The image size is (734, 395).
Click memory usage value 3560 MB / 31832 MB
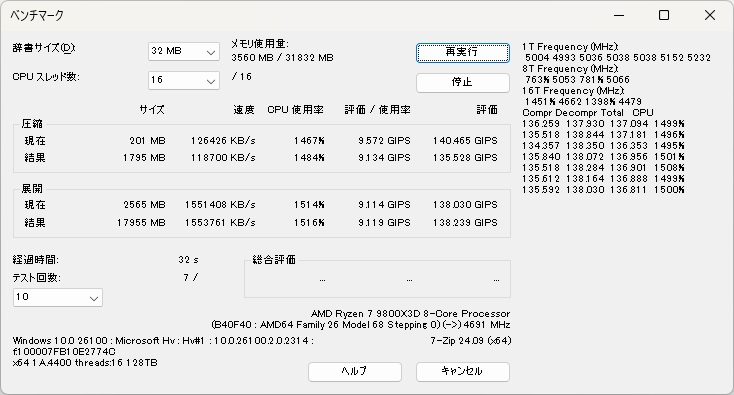[x=282, y=58]
